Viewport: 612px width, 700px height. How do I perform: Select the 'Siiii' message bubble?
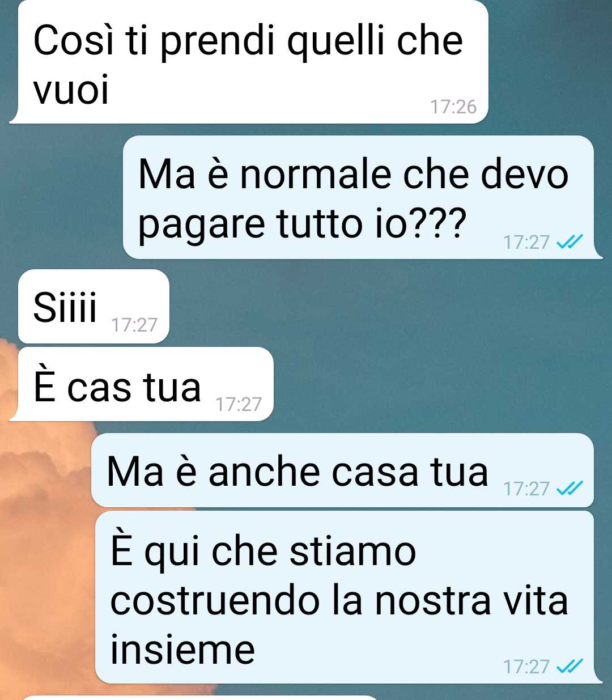click(93, 306)
